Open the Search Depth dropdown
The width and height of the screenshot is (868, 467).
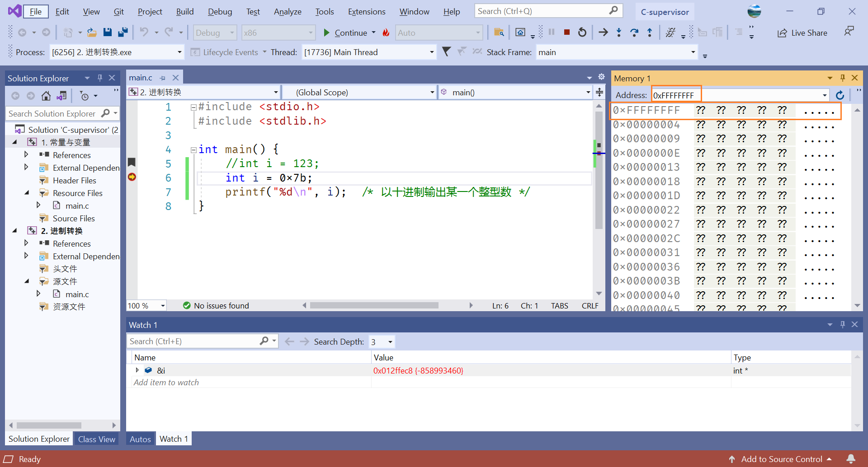(x=390, y=342)
